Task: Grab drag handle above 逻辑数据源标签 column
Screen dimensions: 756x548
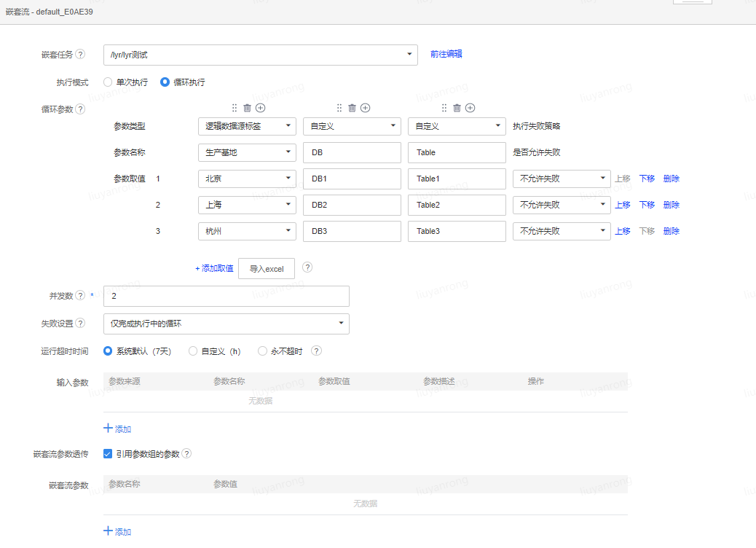Action: [x=235, y=108]
